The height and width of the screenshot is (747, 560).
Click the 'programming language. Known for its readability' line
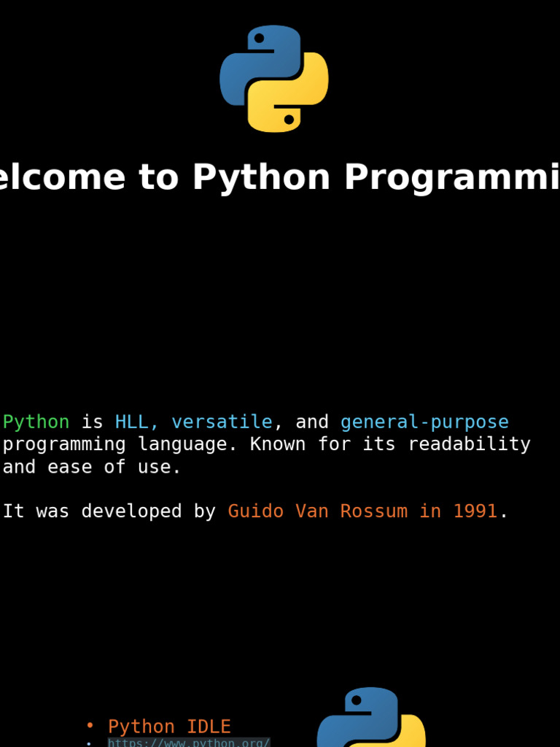[x=267, y=444]
